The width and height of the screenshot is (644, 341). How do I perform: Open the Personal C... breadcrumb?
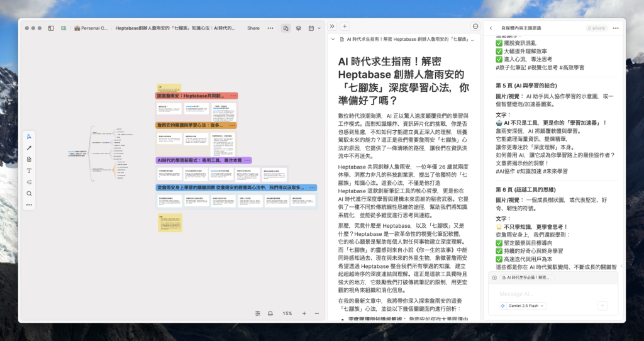[91, 28]
